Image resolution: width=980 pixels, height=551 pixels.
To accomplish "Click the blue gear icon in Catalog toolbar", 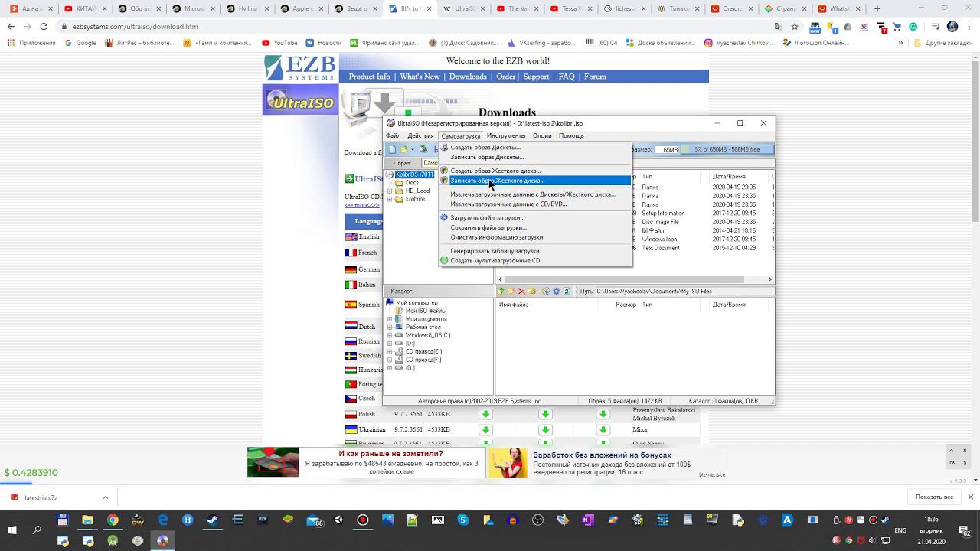I will click(x=556, y=291).
